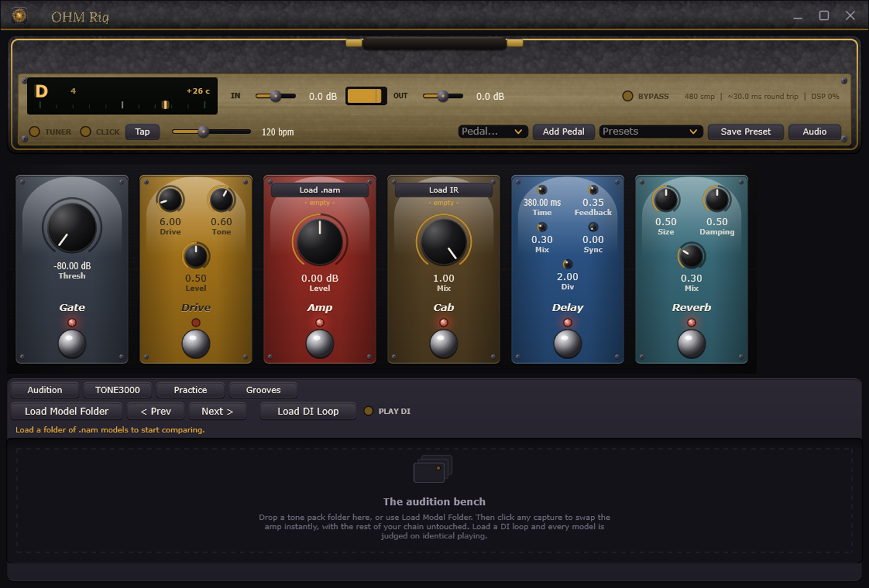Click the Gate -80.00 dB value
The width and height of the screenshot is (869, 588).
pos(72,266)
